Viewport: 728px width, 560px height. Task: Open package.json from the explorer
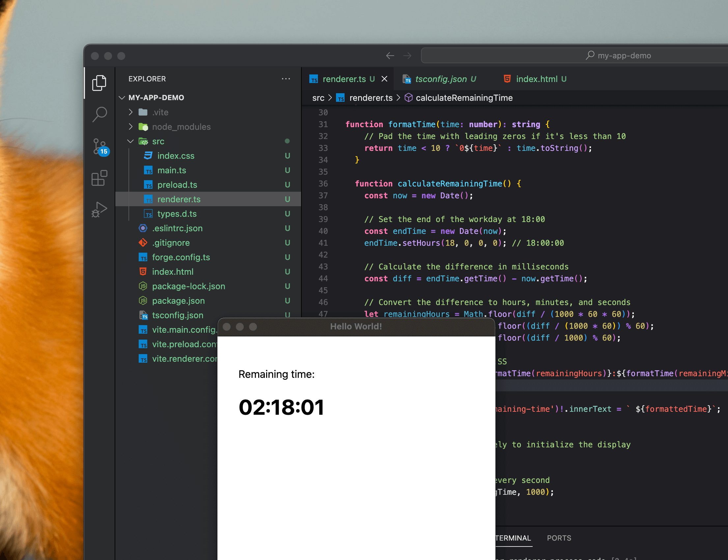tap(178, 301)
